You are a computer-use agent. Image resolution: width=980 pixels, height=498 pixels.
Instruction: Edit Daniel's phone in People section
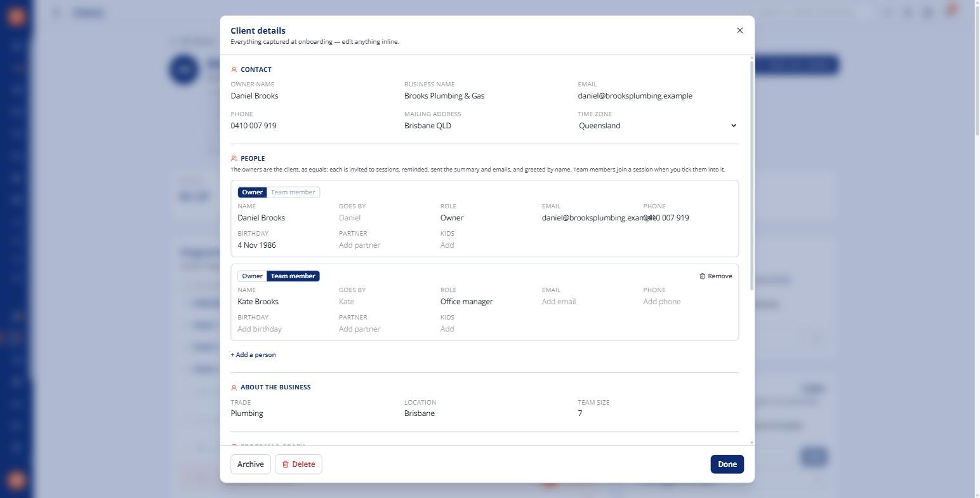click(687, 218)
